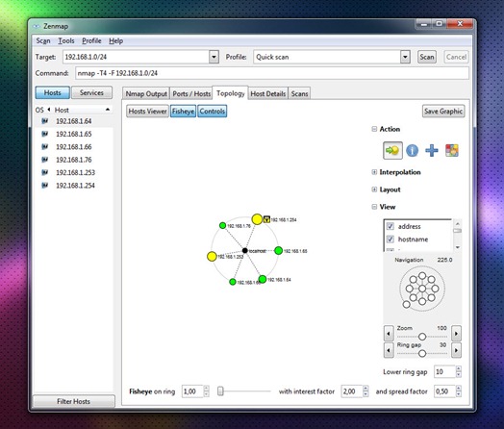The image size is (504, 429).
Task: Click the interest factor value field
Action: click(352, 391)
